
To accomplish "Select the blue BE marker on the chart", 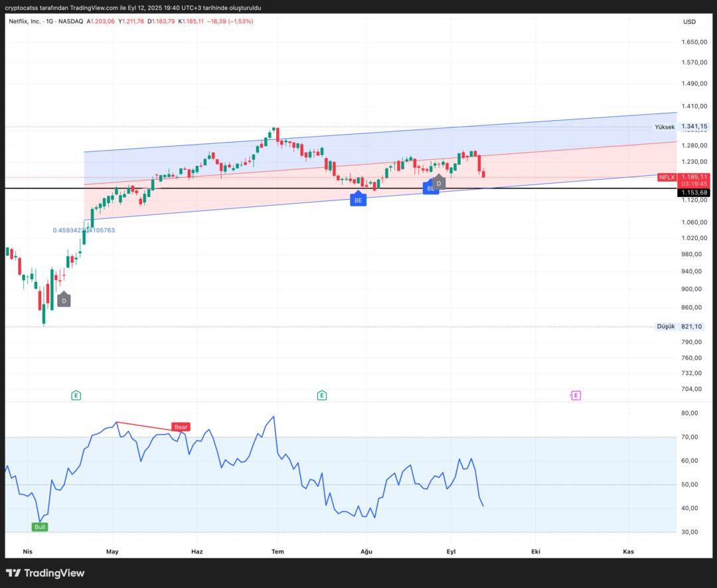I will [x=358, y=199].
